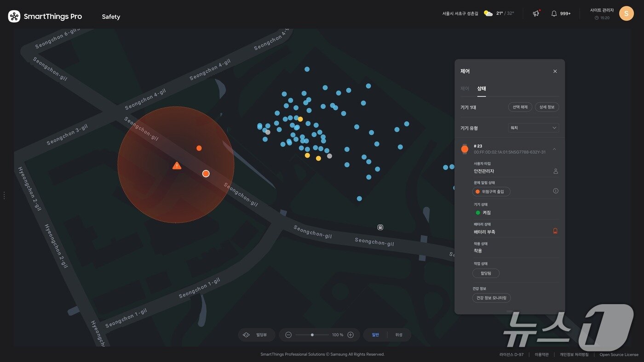
Task: Expand the left side panel handle
Action: coord(4,196)
